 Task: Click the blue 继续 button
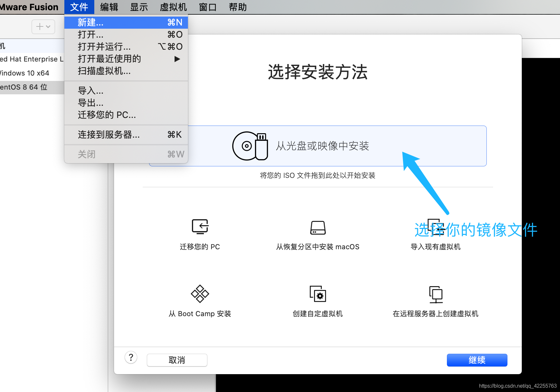pyautogui.click(x=477, y=360)
